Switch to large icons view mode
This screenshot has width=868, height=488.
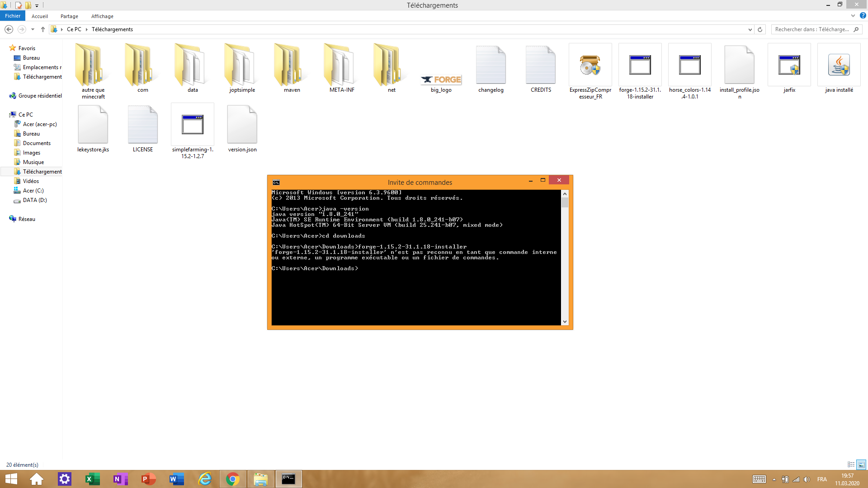[861, 465]
